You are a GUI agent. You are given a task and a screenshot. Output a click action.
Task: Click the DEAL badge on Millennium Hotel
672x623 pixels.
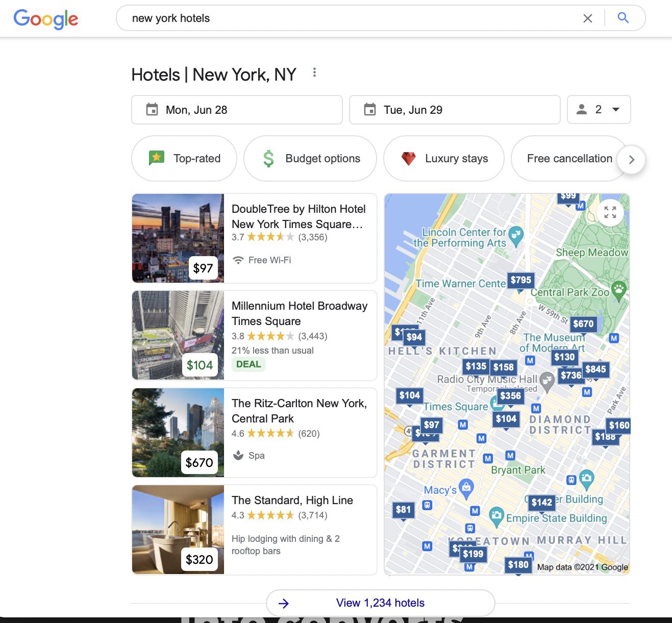point(248,364)
